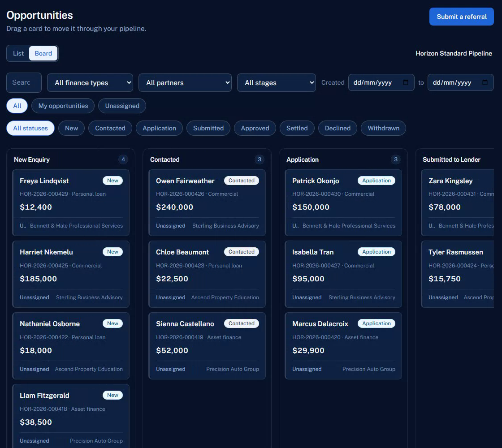Open Patrick Okonjo opportunity card

(x=343, y=203)
